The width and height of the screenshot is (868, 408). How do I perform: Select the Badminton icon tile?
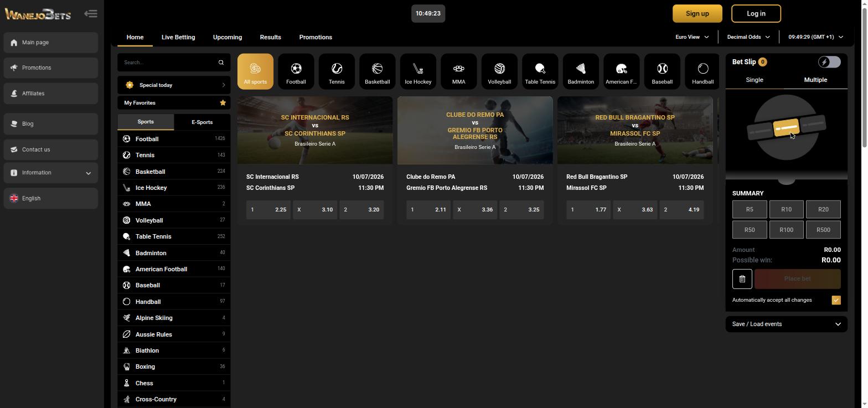coord(581,71)
